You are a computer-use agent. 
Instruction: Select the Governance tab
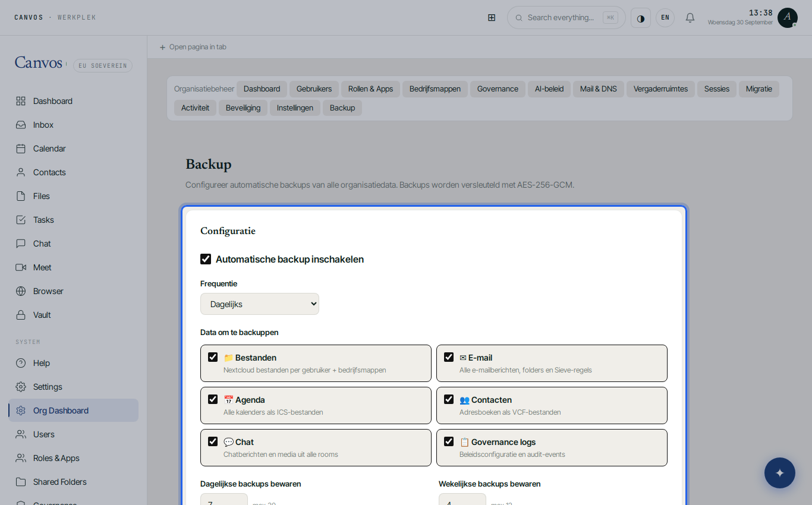click(x=498, y=89)
